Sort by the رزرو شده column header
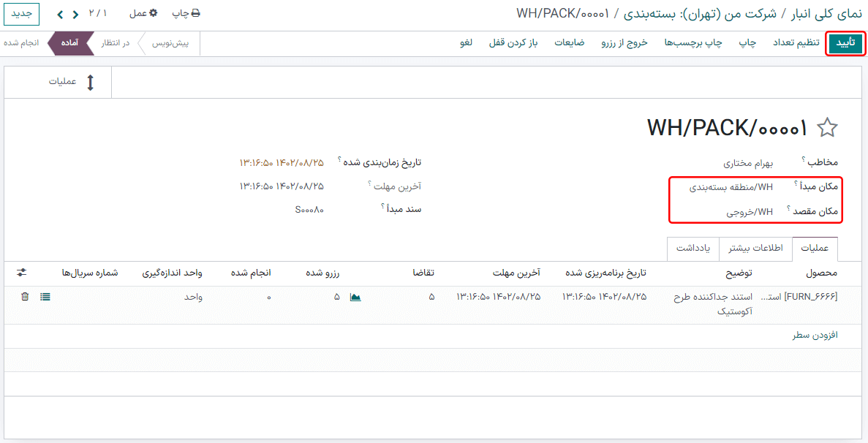The image size is (868, 443). (322, 273)
